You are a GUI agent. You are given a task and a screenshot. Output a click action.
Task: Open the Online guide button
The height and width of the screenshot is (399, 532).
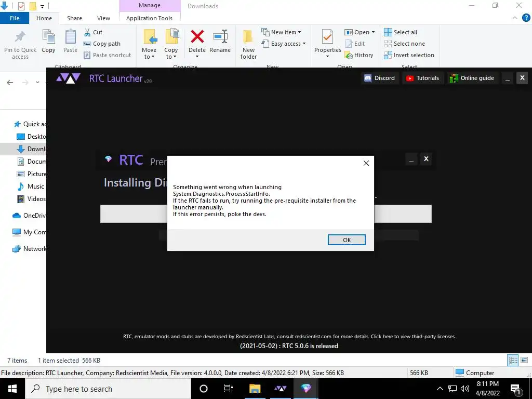pyautogui.click(x=472, y=78)
